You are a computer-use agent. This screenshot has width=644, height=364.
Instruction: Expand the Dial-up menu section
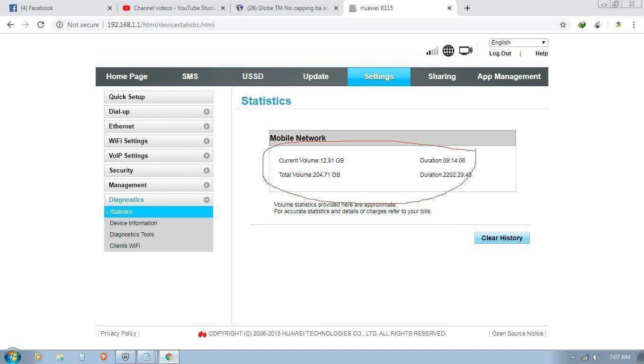[x=158, y=111]
